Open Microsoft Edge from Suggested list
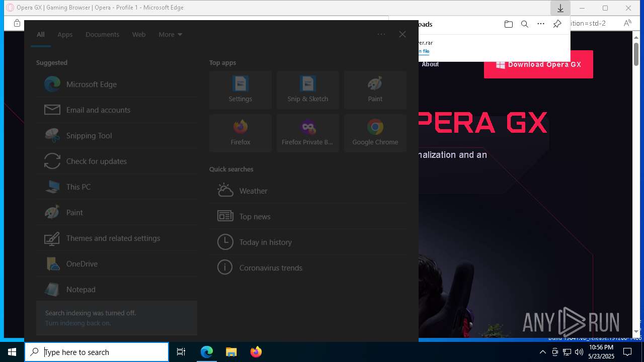The image size is (644, 362). point(117,84)
